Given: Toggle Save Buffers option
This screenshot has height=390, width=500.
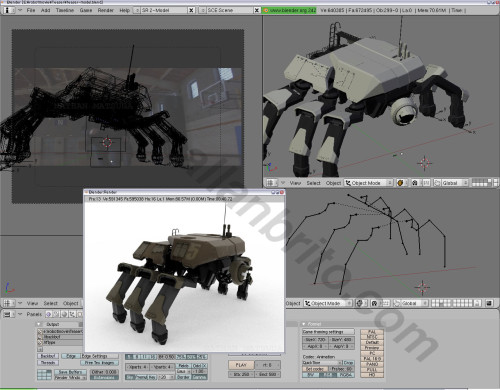Looking at the screenshot, I should pos(70,372).
